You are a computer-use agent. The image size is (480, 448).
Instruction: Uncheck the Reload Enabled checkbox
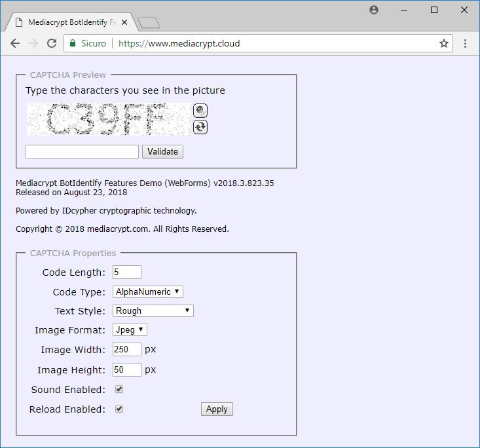click(119, 409)
